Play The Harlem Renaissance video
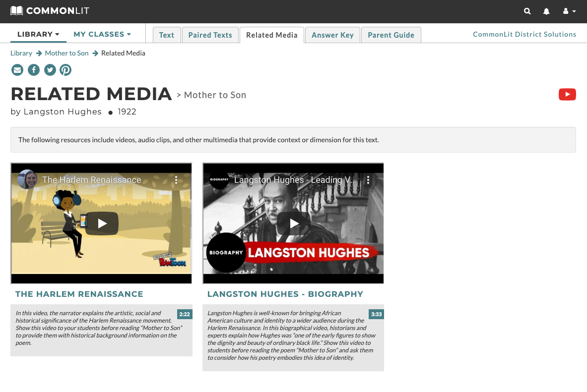Screen dimensions: 587x392 coord(102,224)
